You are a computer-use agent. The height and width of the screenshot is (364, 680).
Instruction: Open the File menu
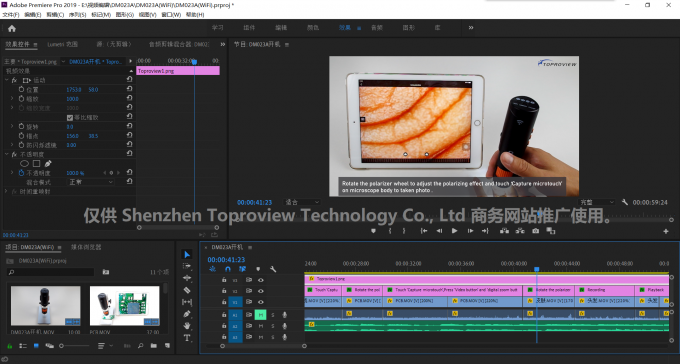[x=11, y=15]
